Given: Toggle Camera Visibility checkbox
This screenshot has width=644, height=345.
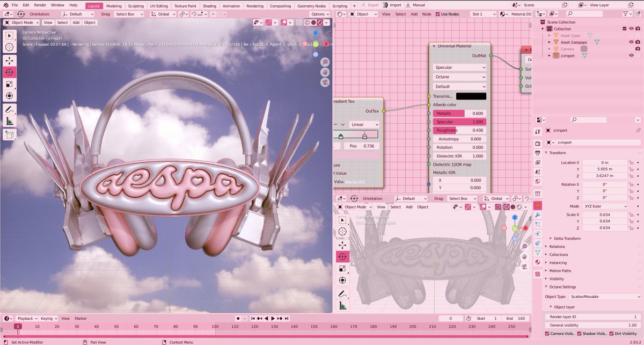Looking at the screenshot, I should 547,334.
